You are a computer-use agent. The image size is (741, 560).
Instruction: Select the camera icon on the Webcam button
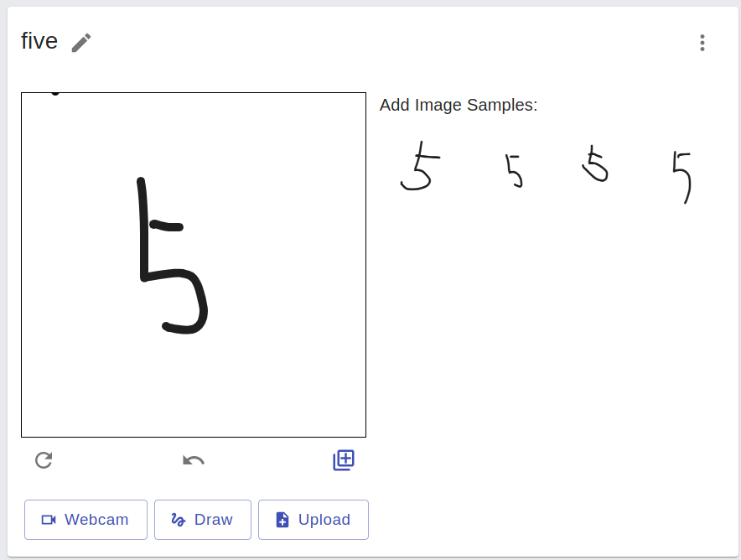pos(49,520)
